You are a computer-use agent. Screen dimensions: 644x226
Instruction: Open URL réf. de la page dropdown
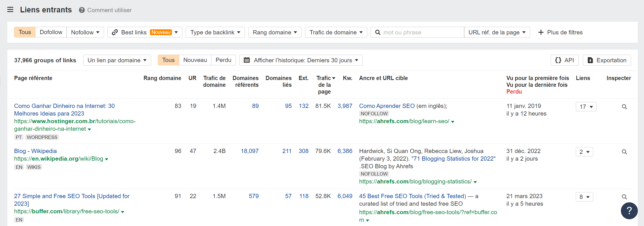click(x=497, y=32)
